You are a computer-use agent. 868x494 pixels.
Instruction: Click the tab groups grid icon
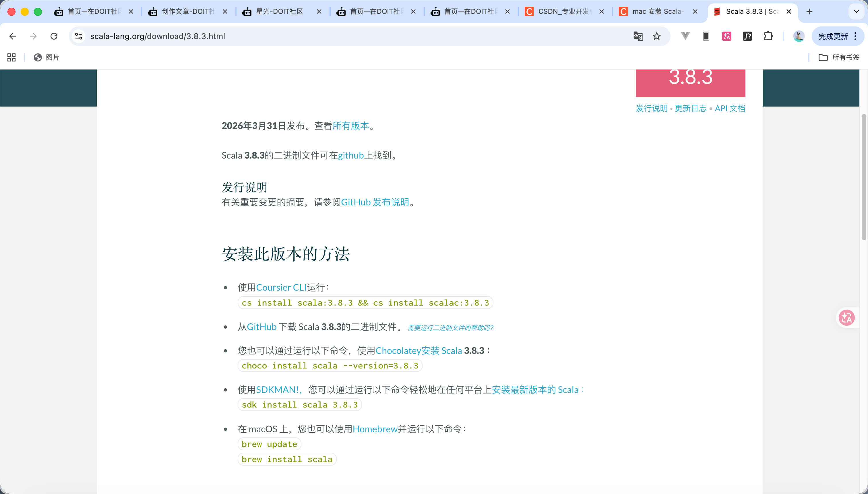pos(11,57)
